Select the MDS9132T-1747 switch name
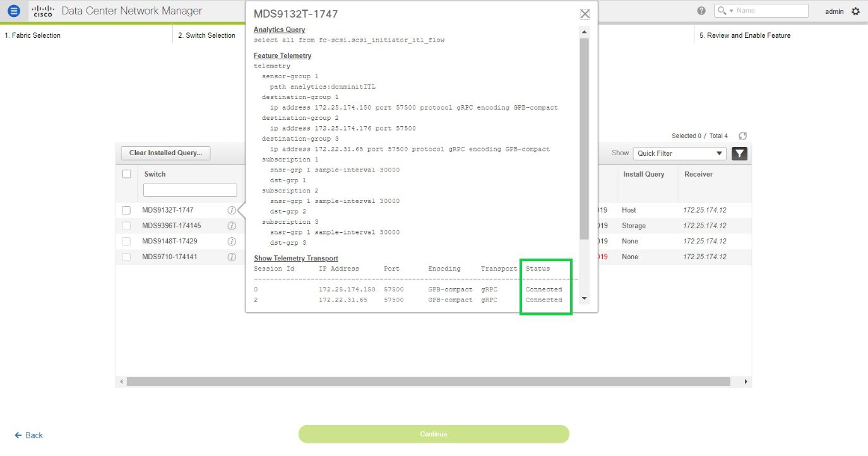 click(167, 210)
